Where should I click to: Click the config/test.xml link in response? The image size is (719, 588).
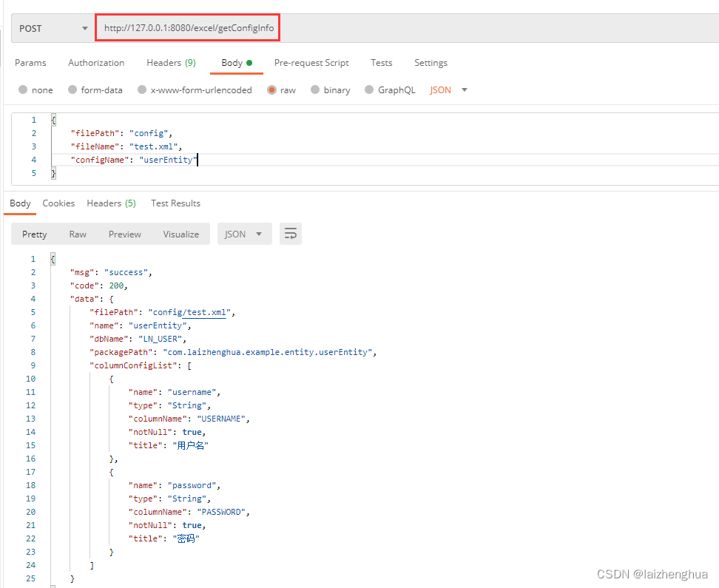coord(206,312)
